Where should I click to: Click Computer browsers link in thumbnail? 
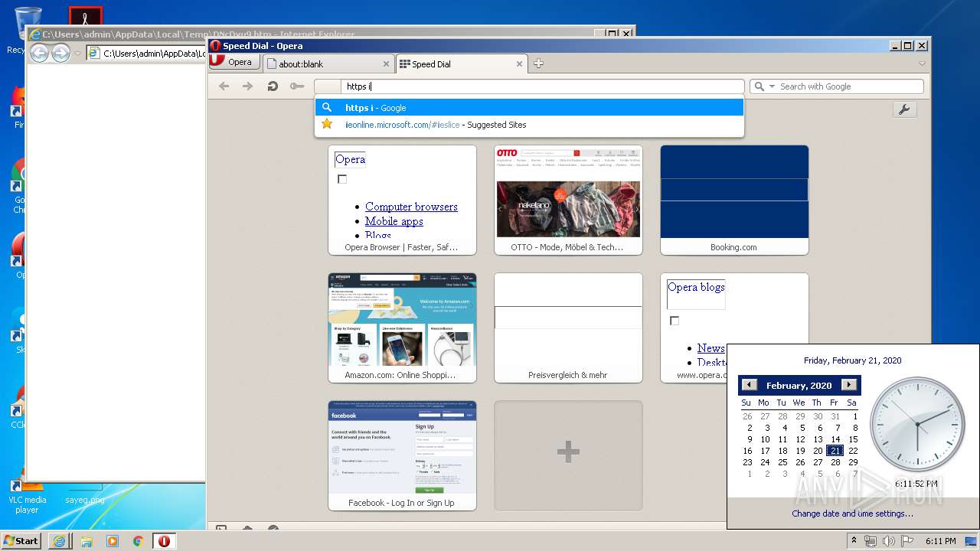[411, 207]
